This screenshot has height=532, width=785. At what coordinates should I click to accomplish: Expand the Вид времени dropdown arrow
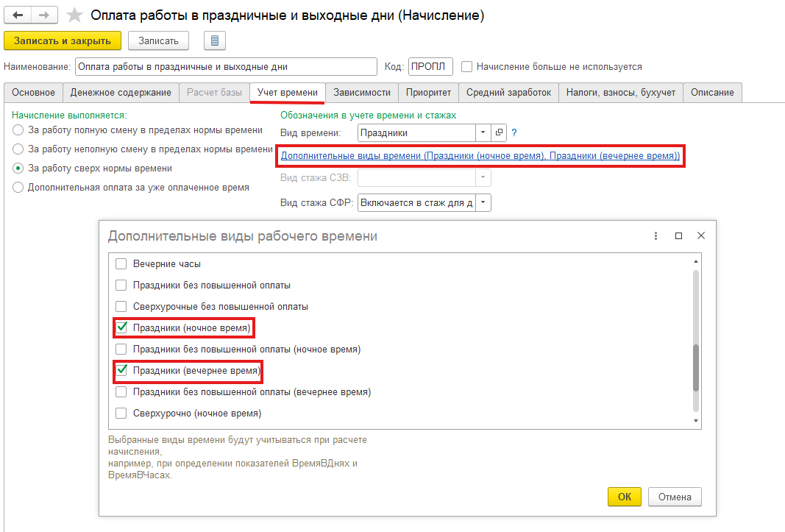[483, 132]
